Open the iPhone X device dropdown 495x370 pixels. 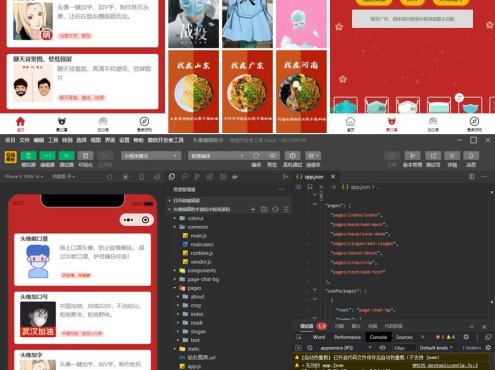(x=24, y=177)
